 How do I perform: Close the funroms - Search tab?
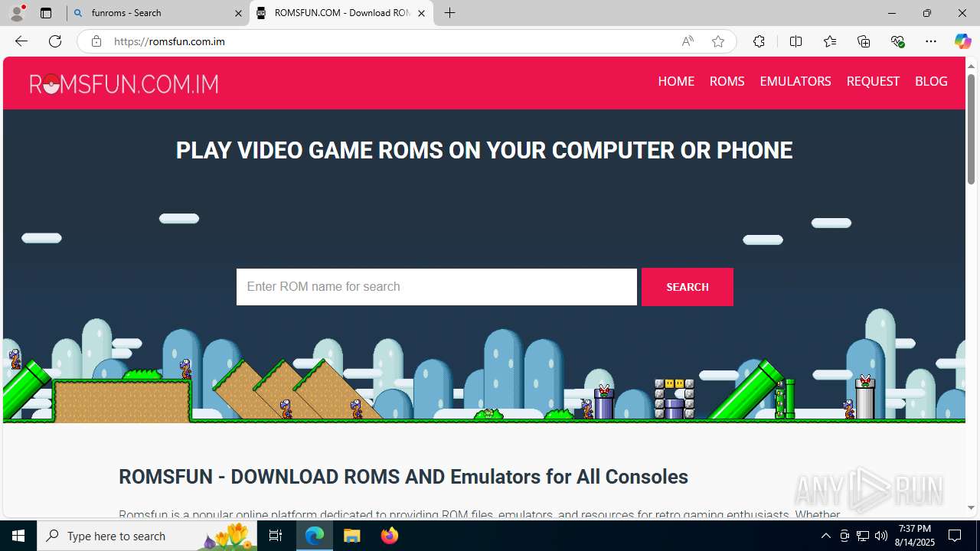(238, 13)
